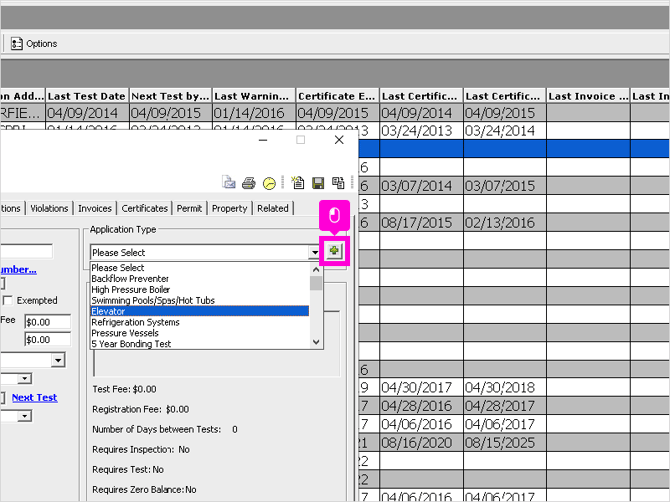Select Backflow Preventer from list
The image size is (670, 502).
(200, 279)
